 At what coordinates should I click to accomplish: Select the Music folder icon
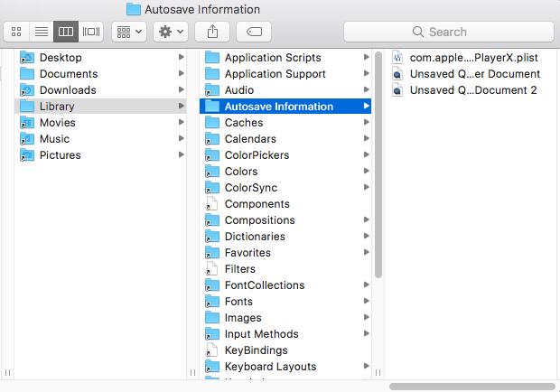pyautogui.click(x=27, y=139)
